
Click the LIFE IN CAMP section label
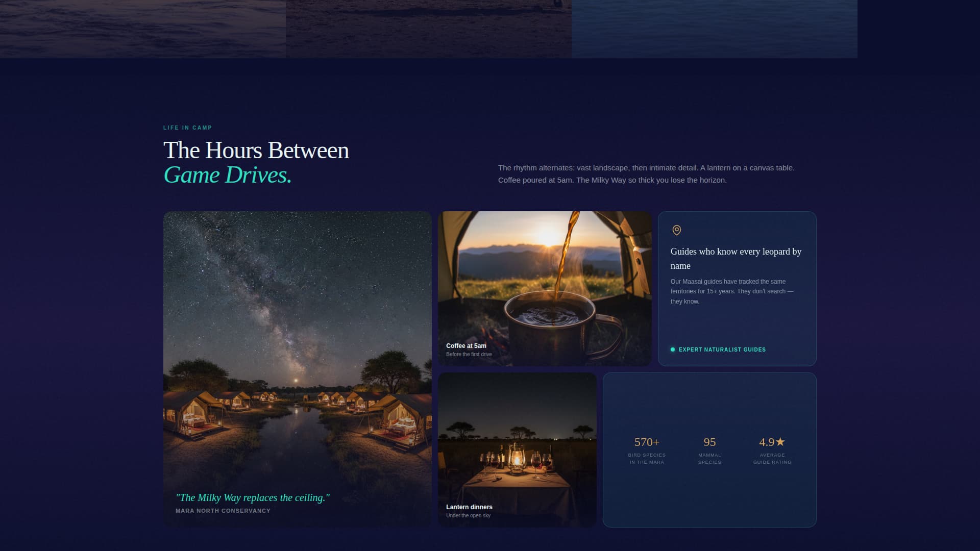pyautogui.click(x=187, y=128)
